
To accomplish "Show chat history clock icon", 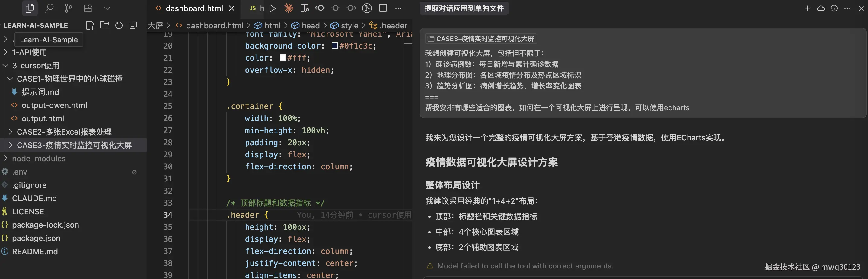I will pyautogui.click(x=834, y=8).
